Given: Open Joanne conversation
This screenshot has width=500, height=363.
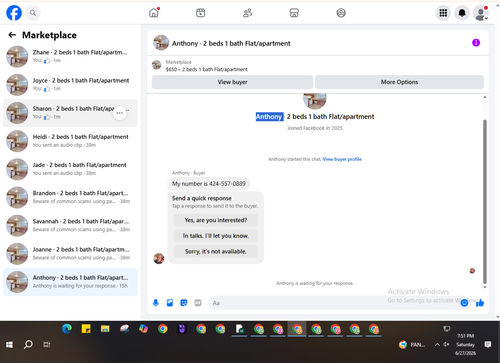Looking at the screenshot, I should 70,254.
